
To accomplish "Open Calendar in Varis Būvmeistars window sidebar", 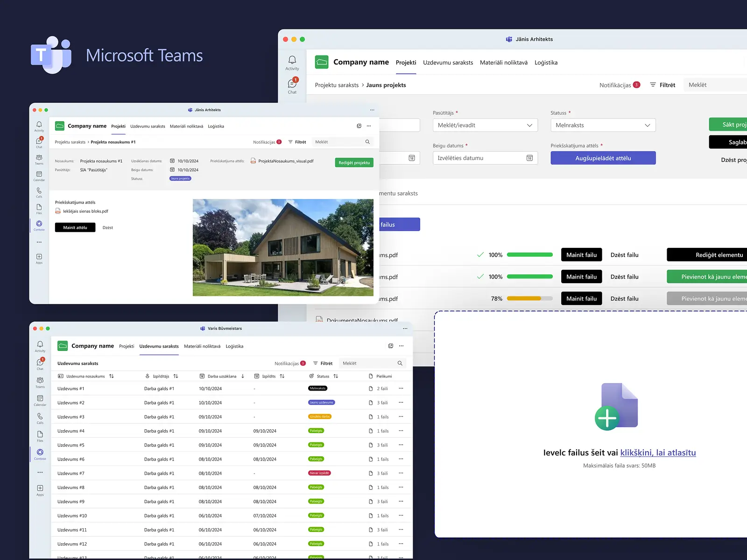I will pos(40,401).
